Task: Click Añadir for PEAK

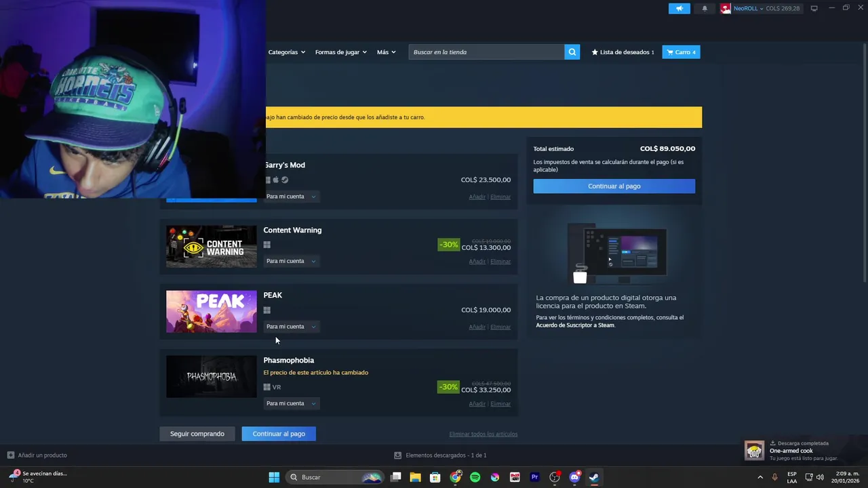Action: pos(477,327)
